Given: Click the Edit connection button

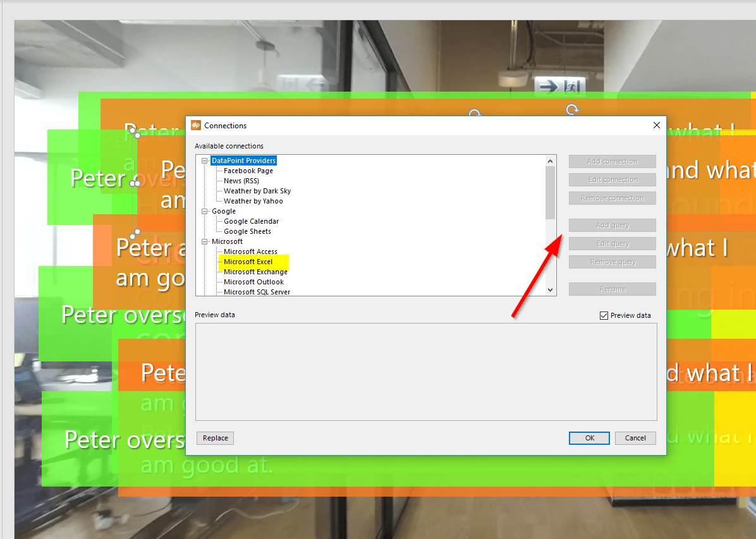Looking at the screenshot, I should (613, 180).
